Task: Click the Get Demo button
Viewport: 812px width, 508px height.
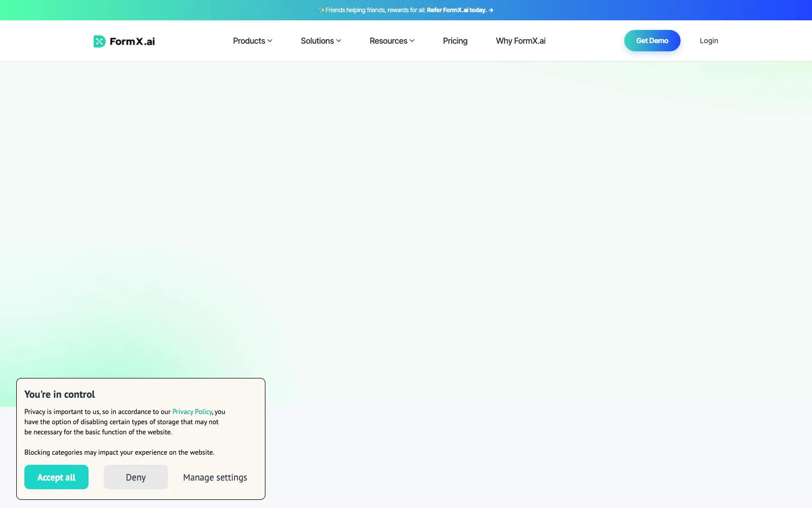Action: (652, 41)
